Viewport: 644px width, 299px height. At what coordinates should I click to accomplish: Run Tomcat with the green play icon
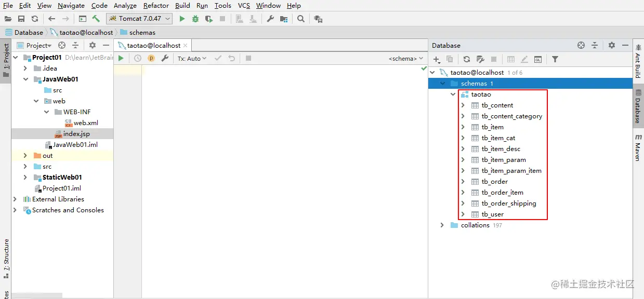point(182,19)
